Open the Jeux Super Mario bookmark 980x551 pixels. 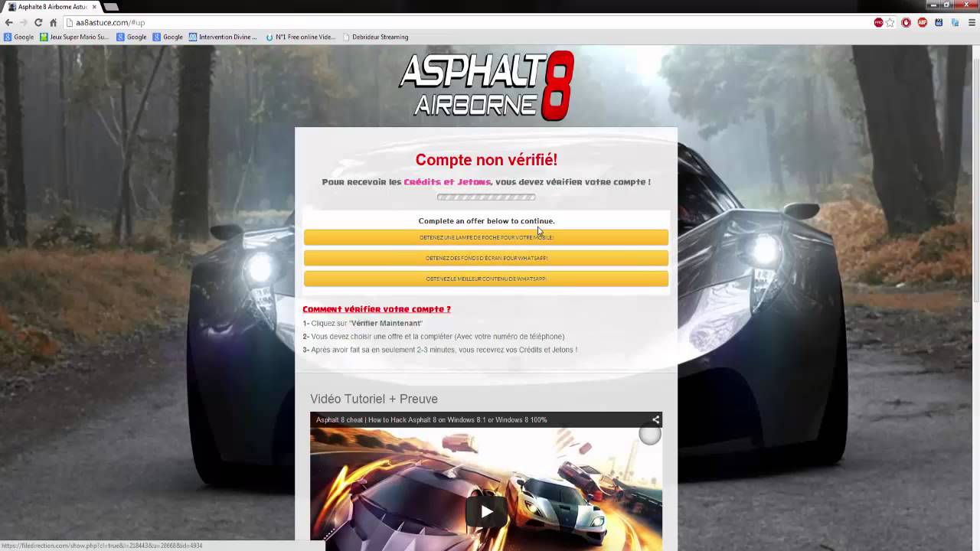[74, 37]
